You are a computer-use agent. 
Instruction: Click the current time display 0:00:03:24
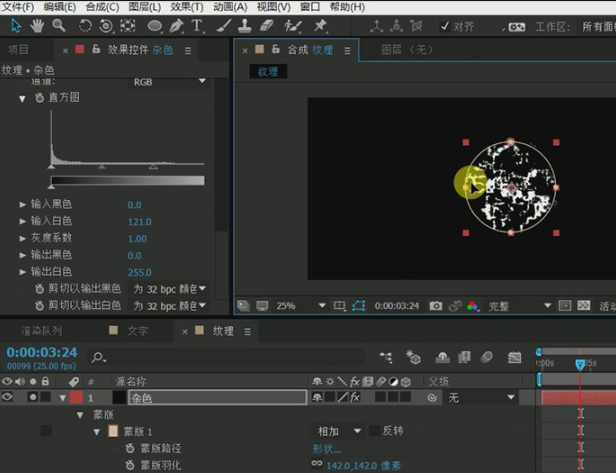pos(41,353)
